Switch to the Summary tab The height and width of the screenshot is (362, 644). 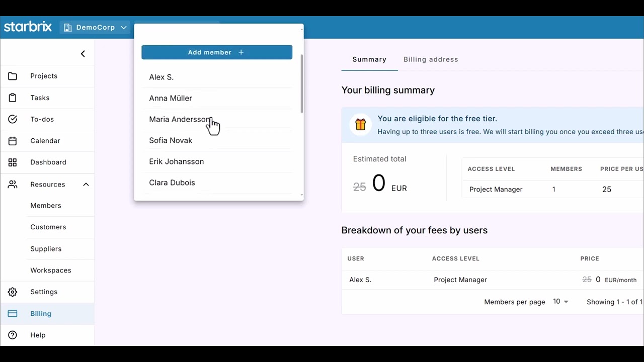(x=369, y=59)
